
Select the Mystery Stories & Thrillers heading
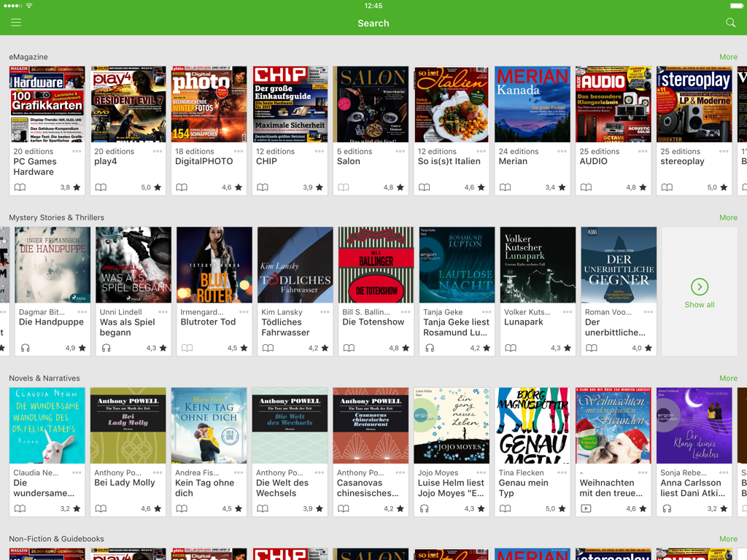[x=57, y=217]
